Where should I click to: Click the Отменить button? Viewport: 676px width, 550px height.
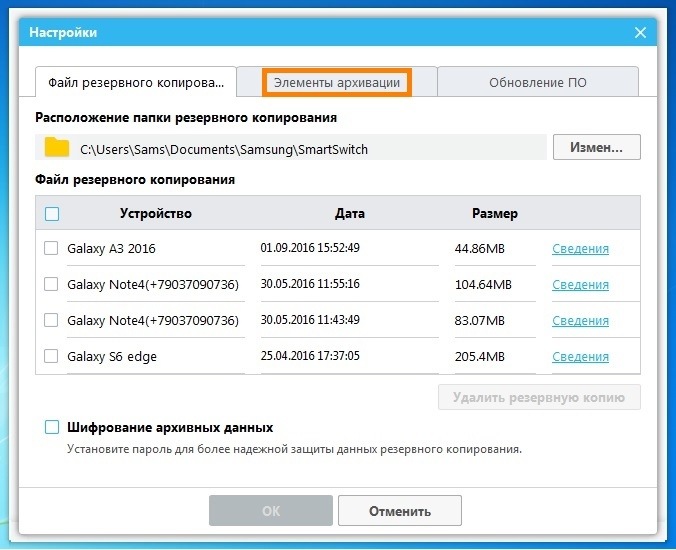(x=400, y=510)
